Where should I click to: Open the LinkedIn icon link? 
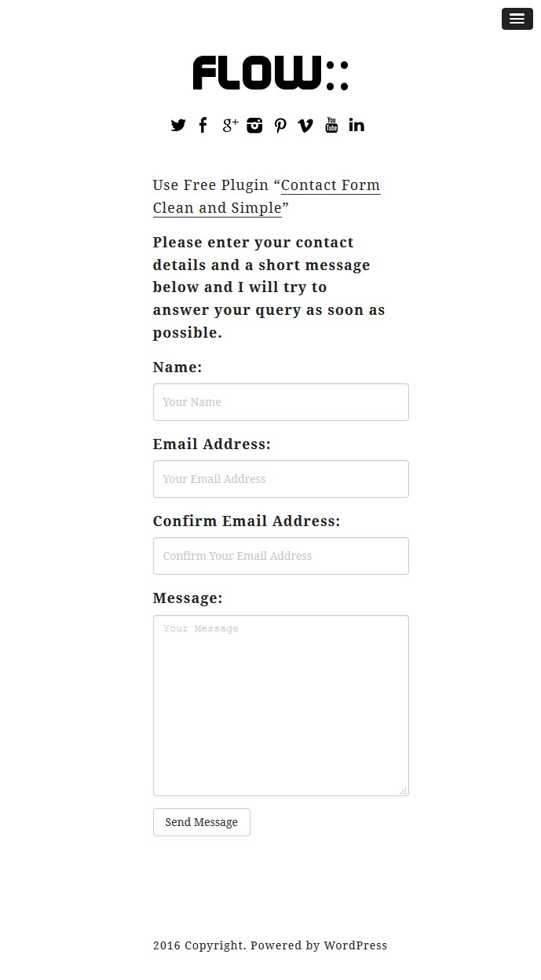pos(356,125)
